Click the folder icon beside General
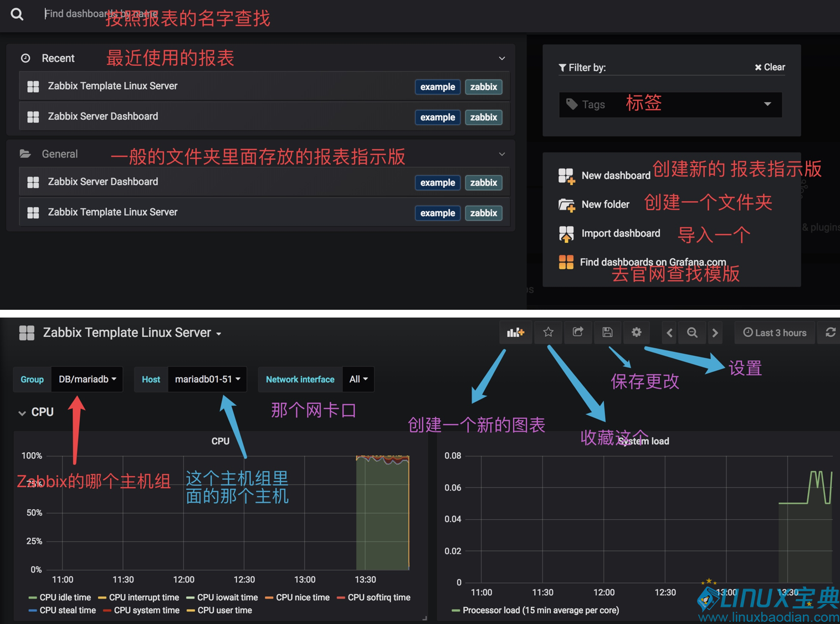Viewport: 840px width, 624px height. pos(25,154)
